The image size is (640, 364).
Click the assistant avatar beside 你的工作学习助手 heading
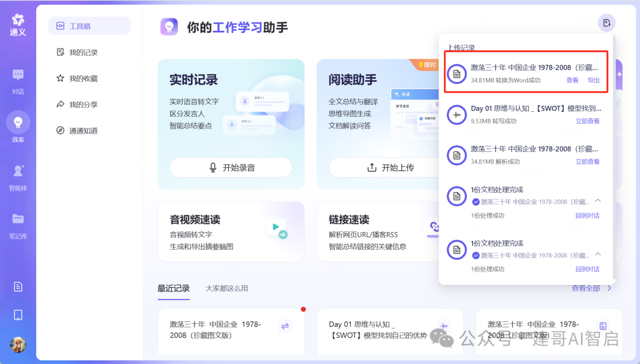(x=169, y=26)
